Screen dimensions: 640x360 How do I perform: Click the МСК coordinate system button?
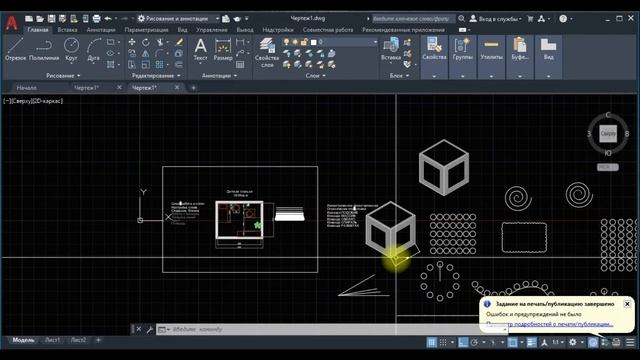(607, 167)
